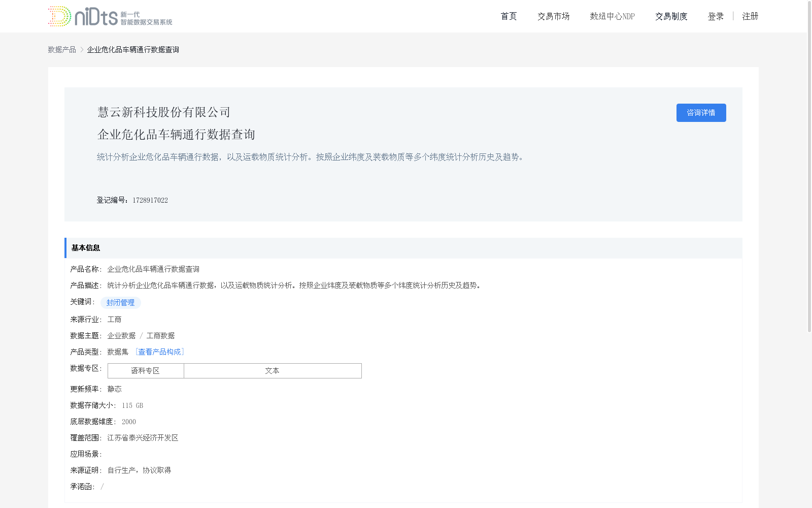Click the large product title heading
Viewport: 812px width, 508px height.
pos(176,135)
